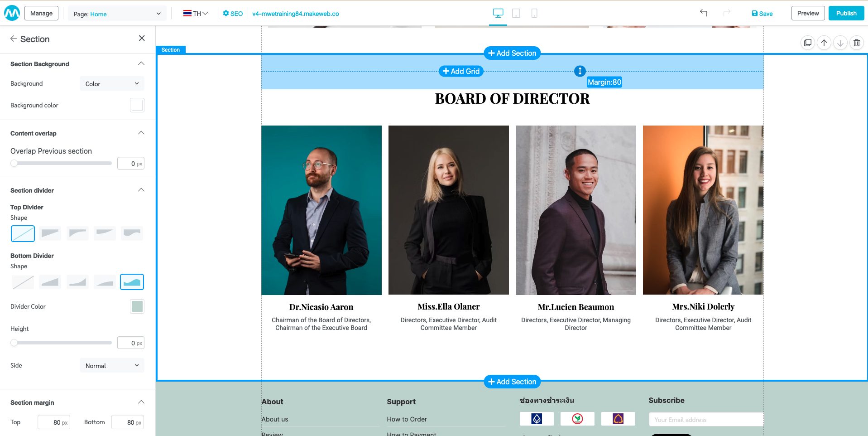This screenshot has width=868, height=436.
Task: Select the curved Bottom Divider shape
Action: pyautogui.click(x=131, y=281)
